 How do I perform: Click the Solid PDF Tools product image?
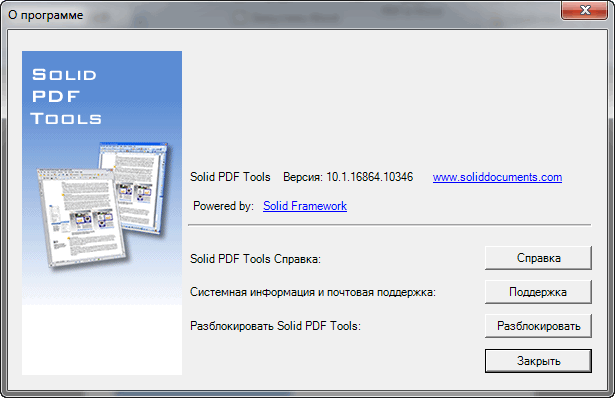(102, 213)
